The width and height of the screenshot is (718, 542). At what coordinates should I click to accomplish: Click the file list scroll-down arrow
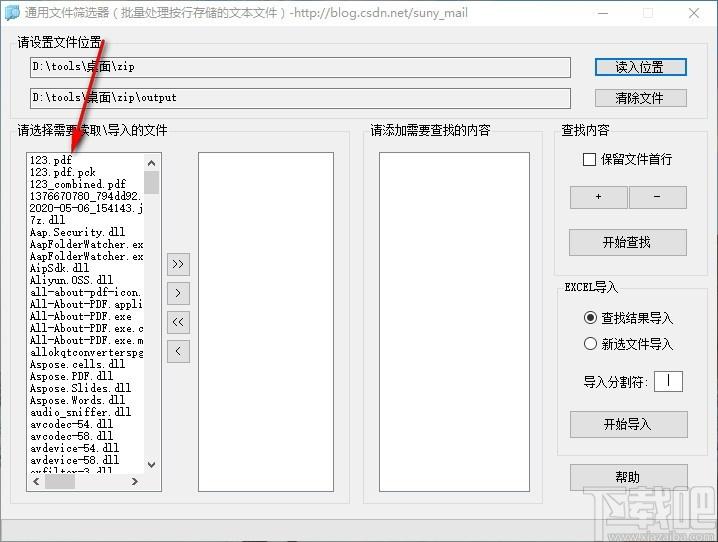coord(152,465)
